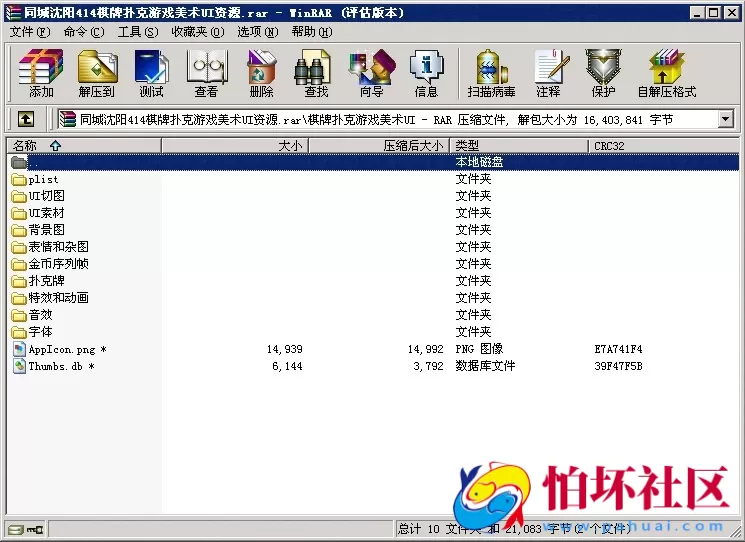Click size value 14,939

click(x=284, y=349)
